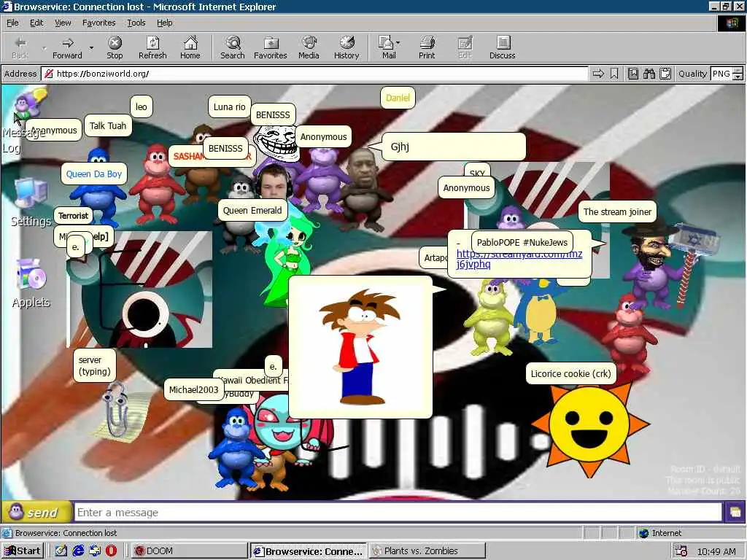This screenshot has height=560, width=747.
Task: Expand the Forward button history arrow
Action: click(x=91, y=47)
